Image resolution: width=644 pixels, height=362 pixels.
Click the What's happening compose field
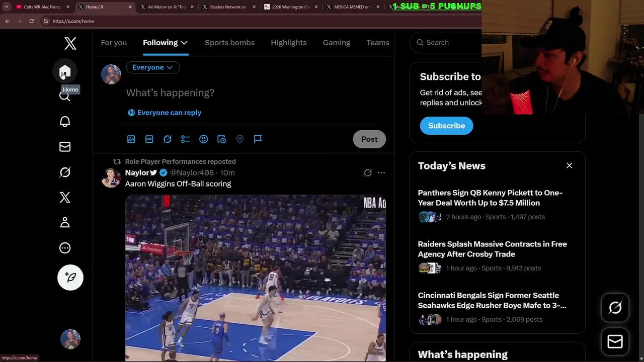pos(254,93)
